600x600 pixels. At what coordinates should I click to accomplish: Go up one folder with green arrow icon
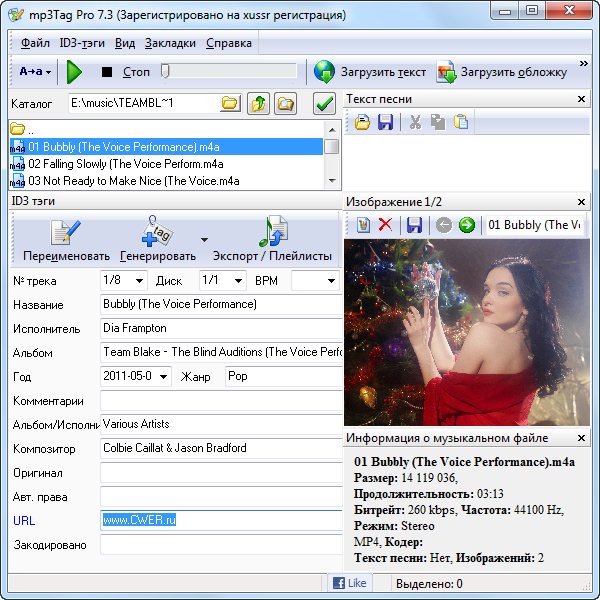pyautogui.click(x=258, y=103)
